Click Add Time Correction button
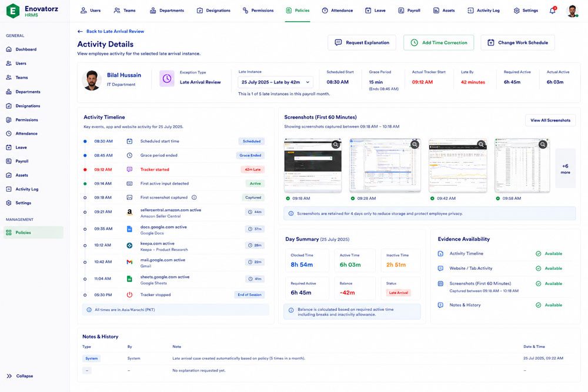The width and height of the screenshot is (588, 392). (x=439, y=43)
